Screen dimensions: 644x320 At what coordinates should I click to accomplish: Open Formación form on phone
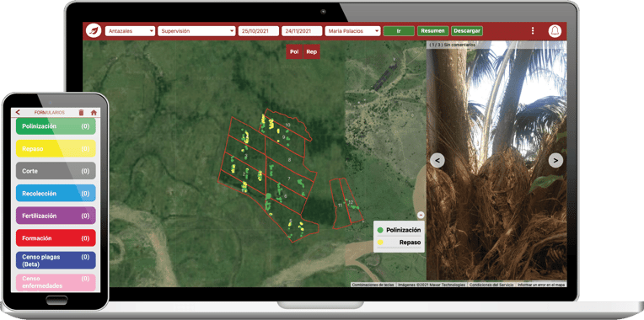point(56,238)
